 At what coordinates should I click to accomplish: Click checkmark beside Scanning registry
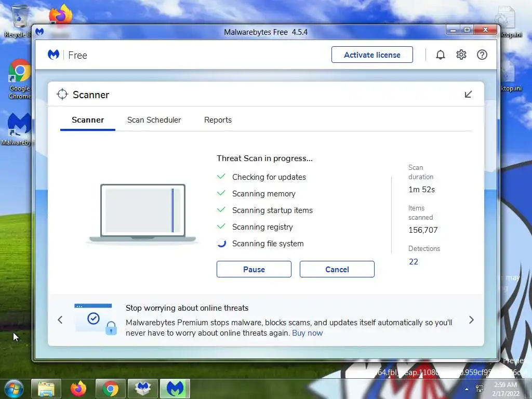click(x=221, y=227)
